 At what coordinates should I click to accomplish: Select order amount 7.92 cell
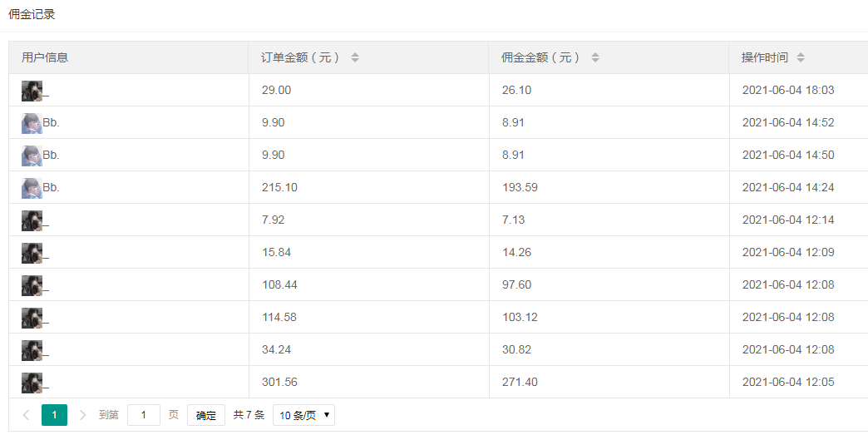coord(368,220)
